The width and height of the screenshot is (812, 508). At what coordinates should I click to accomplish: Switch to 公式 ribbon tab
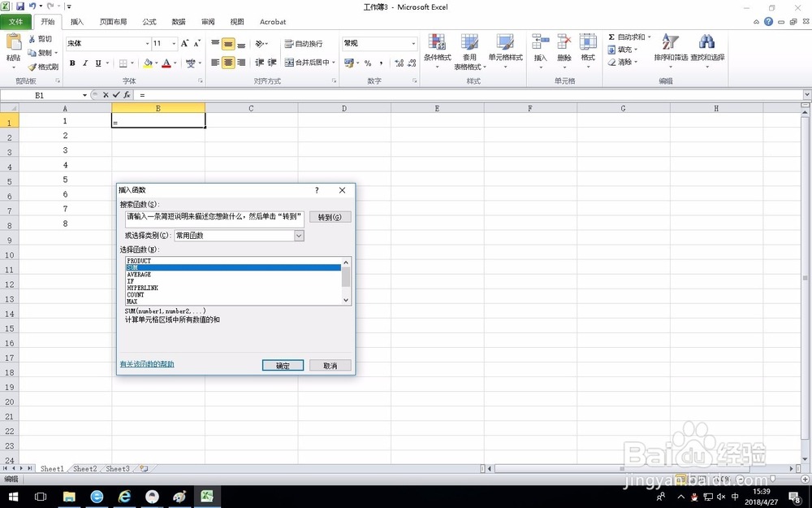149,22
